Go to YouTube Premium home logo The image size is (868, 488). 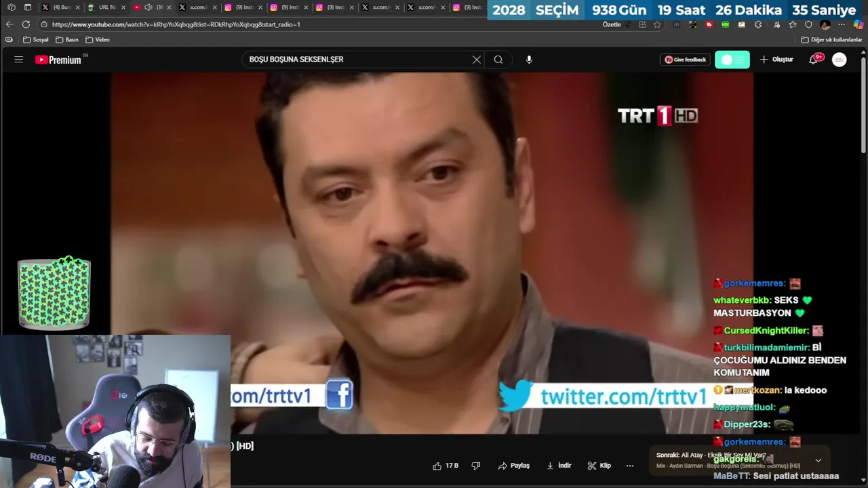click(58, 60)
